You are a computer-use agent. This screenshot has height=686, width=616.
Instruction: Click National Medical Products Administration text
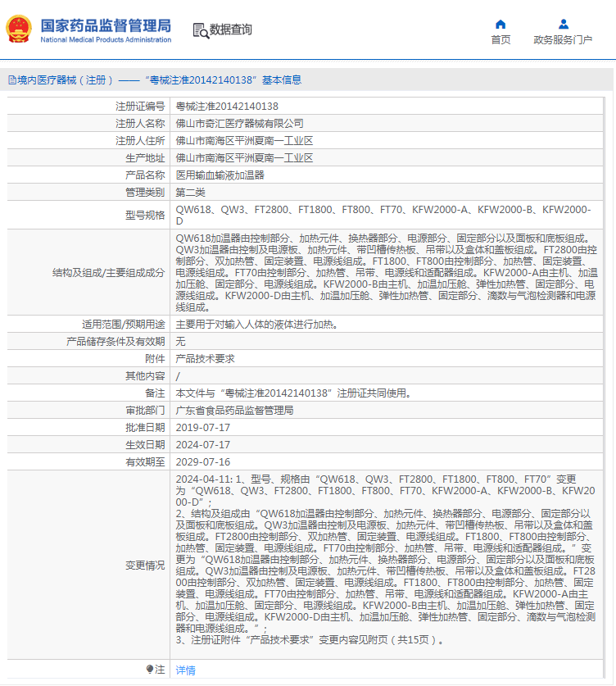106,40
